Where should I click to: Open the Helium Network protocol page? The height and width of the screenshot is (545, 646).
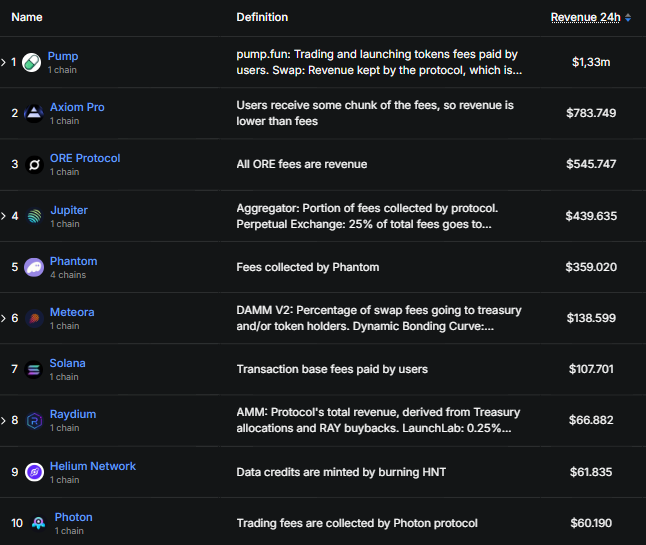tap(92, 466)
